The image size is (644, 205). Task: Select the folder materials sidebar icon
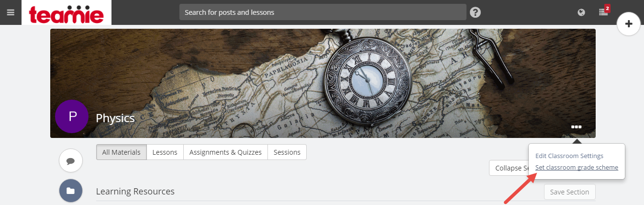pos(71,191)
